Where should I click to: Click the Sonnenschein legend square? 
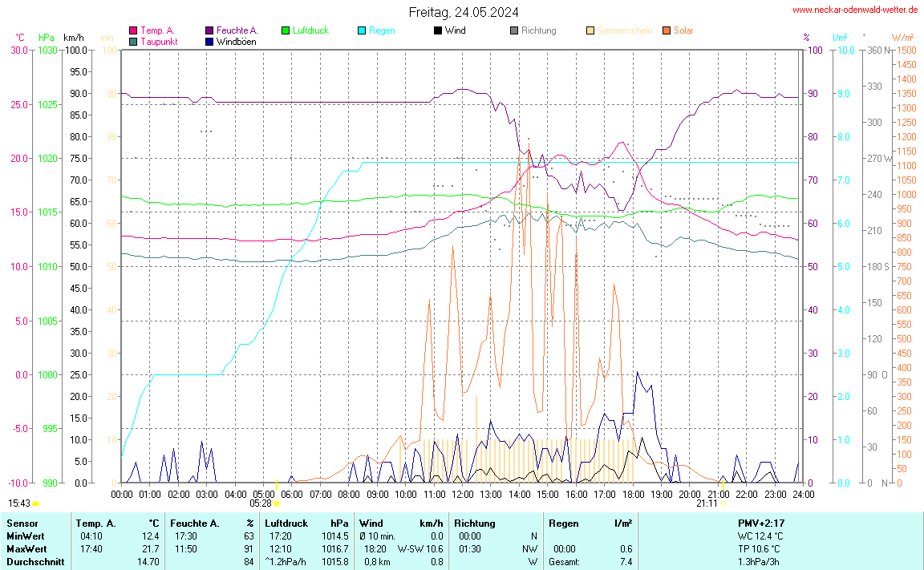point(590,31)
